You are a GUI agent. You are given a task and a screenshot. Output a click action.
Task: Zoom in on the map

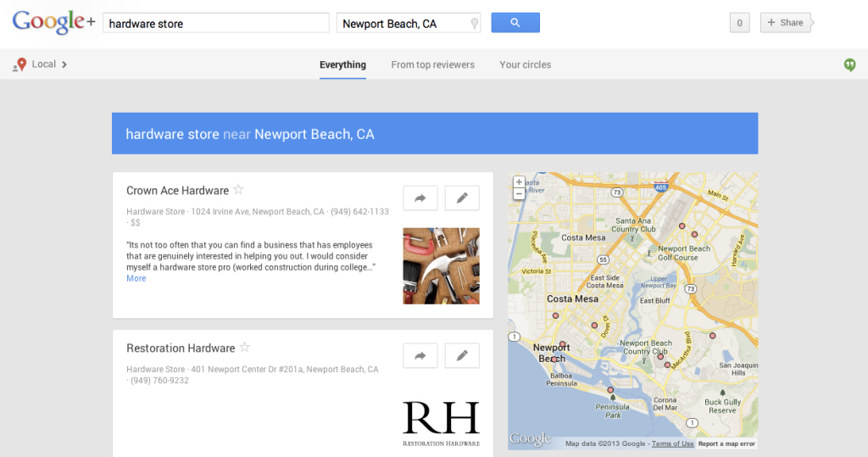(519, 182)
